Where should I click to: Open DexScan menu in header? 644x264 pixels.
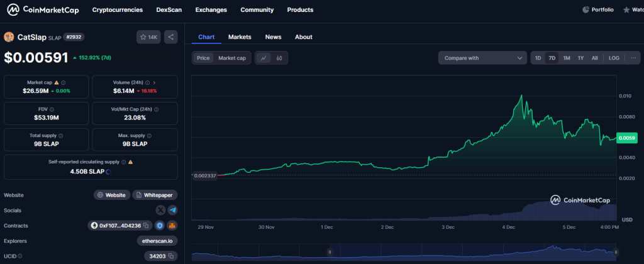(169, 10)
